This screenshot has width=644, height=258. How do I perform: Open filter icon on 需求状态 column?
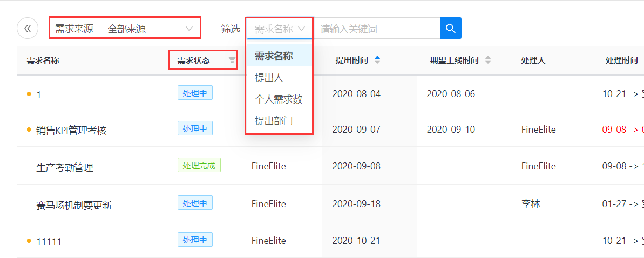point(232,60)
